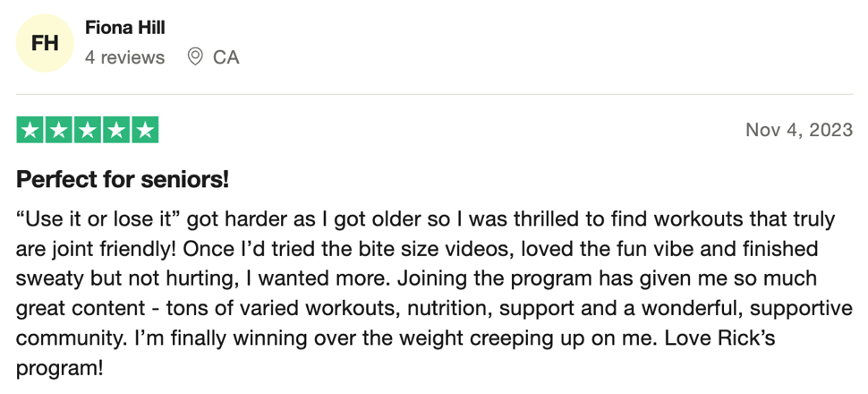Select the first green rating star
Screen dimensions: 868x394
pyautogui.click(x=30, y=130)
